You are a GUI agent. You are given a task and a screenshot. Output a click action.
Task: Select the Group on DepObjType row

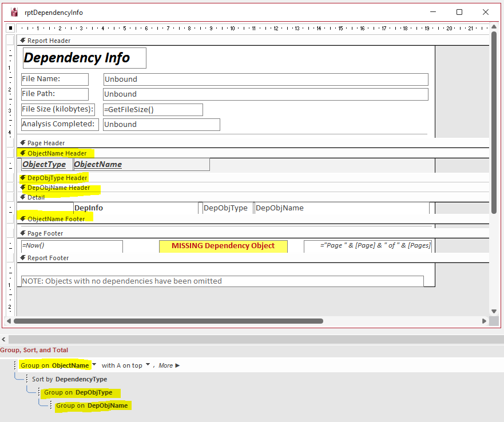click(x=78, y=392)
